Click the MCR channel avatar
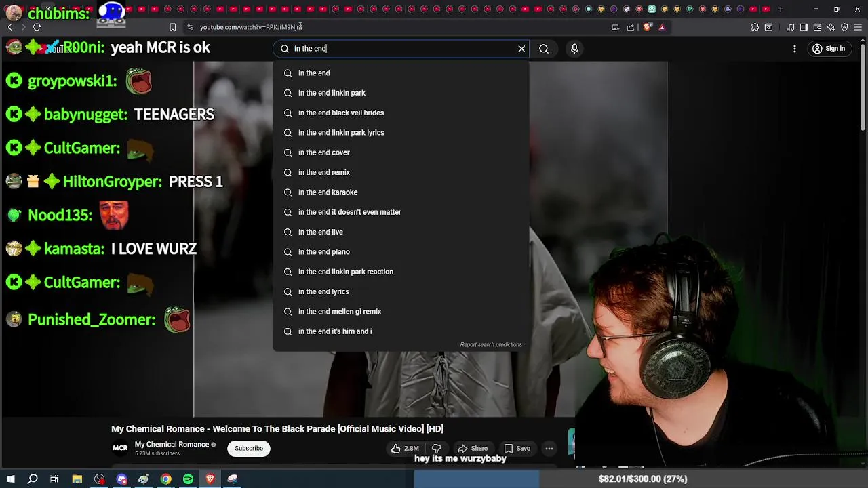Screen dimensions: 868x488 120,448
